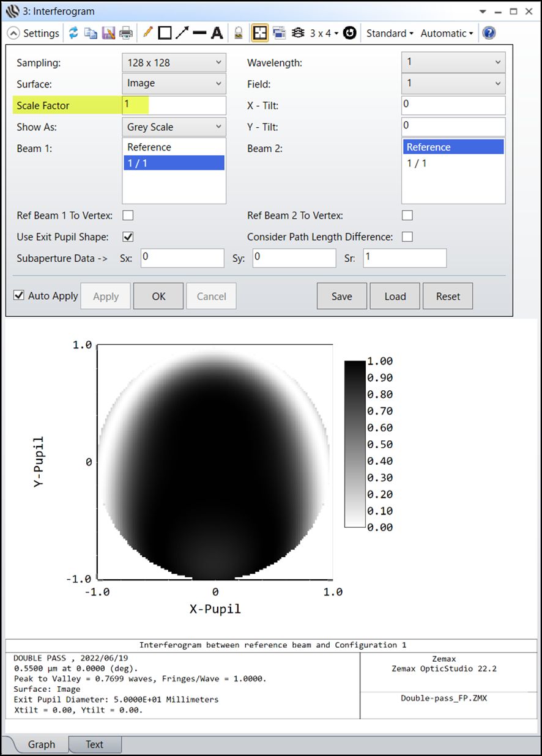Click the grey scale color bar legend
This screenshot has height=756, width=542.
[x=355, y=443]
